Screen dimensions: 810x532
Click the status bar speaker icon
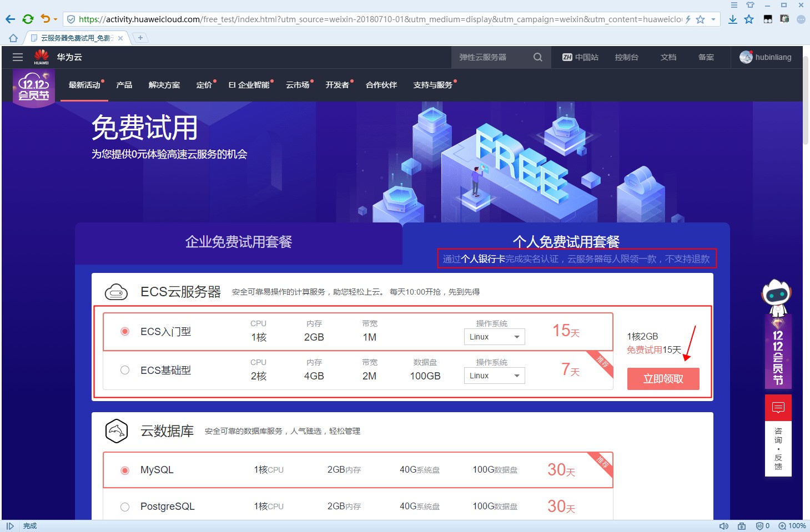click(x=724, y=526)
